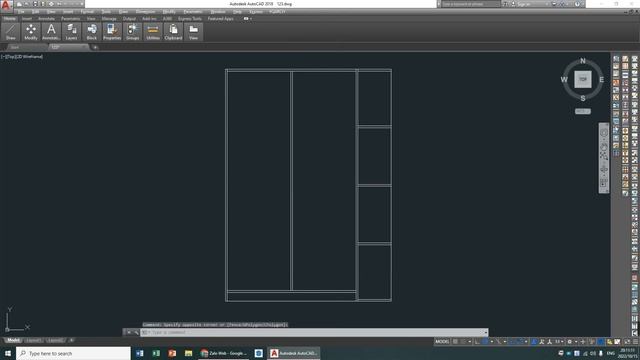Click the Save icon in quick access toolbar
The image size is (640, 360).
click(x=36, y=4)
